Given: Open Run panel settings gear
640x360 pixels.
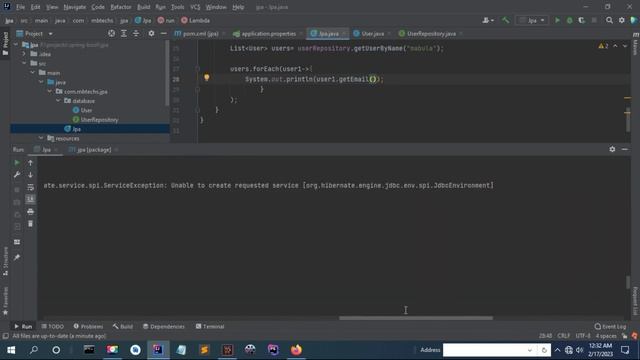Looking at the screenshot, I should click(612, 149).
